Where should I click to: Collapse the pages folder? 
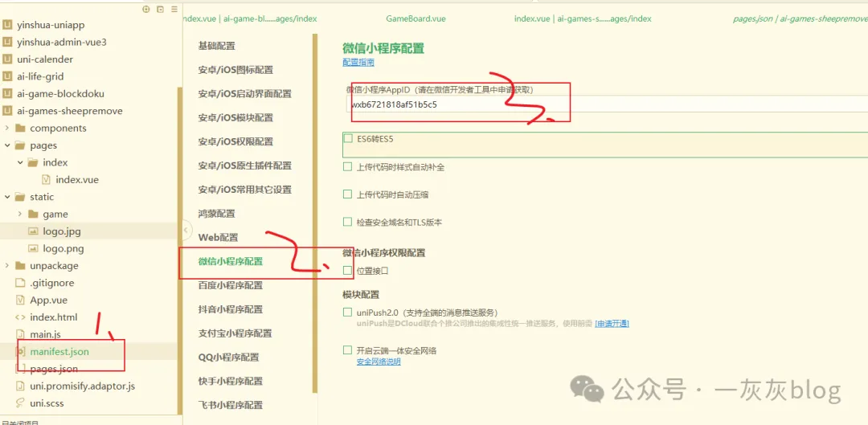pyautogui.click(x=7, y=145)
